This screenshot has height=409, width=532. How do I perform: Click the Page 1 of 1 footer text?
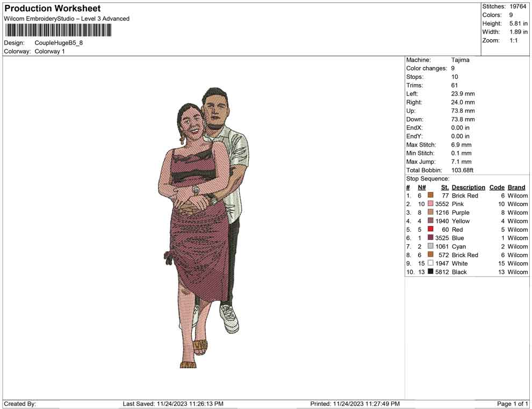pos(513,404)
